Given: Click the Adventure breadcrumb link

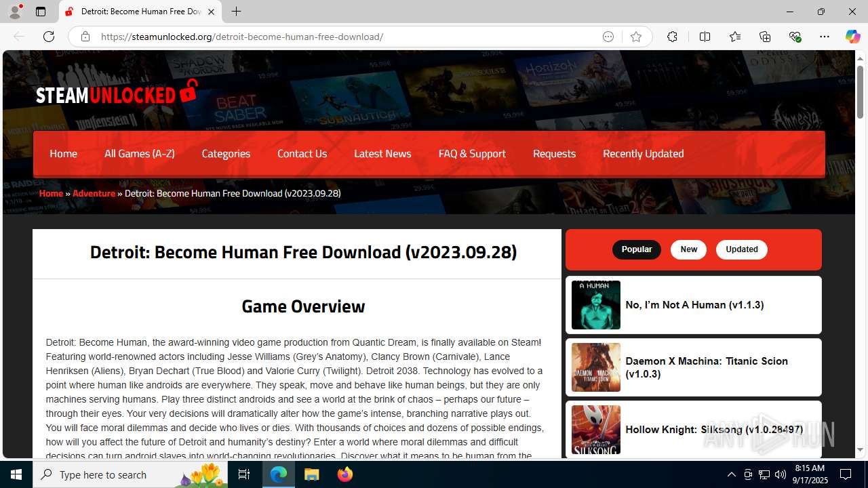Looking at the screenshot, I should pos(94,193).
